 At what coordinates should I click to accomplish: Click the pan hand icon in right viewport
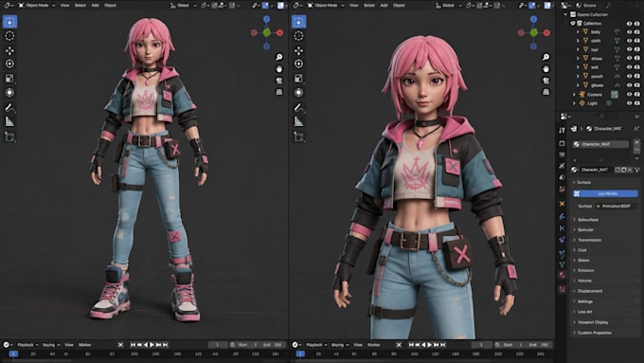546,68
